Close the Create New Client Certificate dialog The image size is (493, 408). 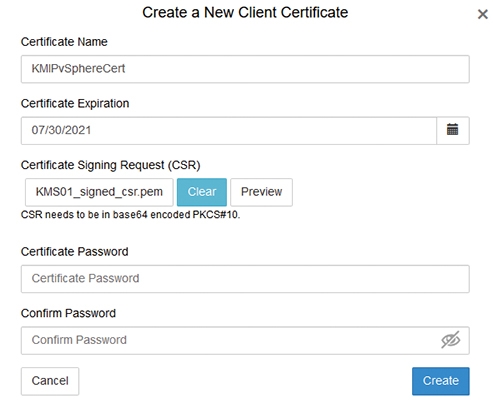[482, 14]
